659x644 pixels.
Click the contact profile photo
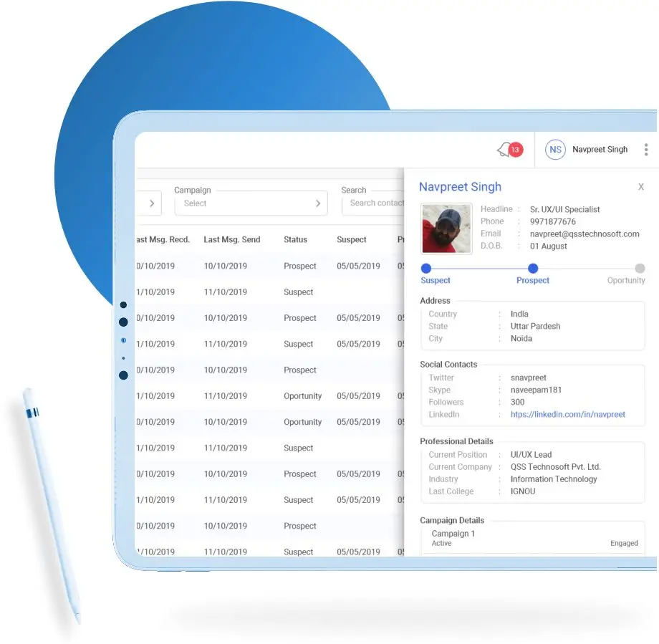pos(446,229)
